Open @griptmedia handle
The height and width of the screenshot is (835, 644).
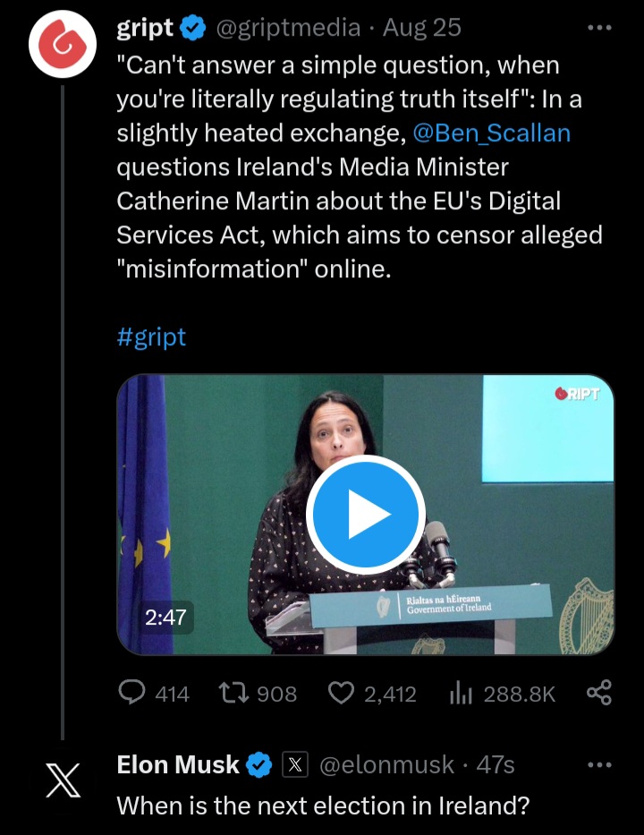pos(288,29)
